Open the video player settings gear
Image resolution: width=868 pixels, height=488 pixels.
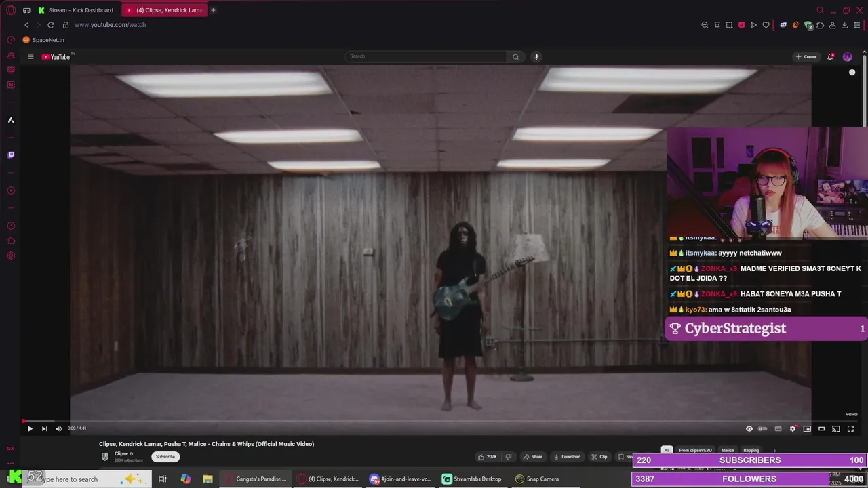coord(793,428)
